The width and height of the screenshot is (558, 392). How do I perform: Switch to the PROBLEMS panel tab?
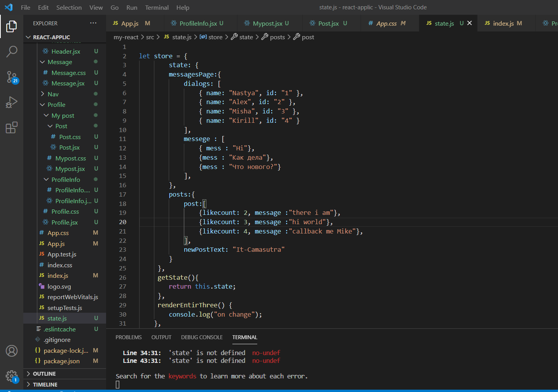(x=128, y=337)
